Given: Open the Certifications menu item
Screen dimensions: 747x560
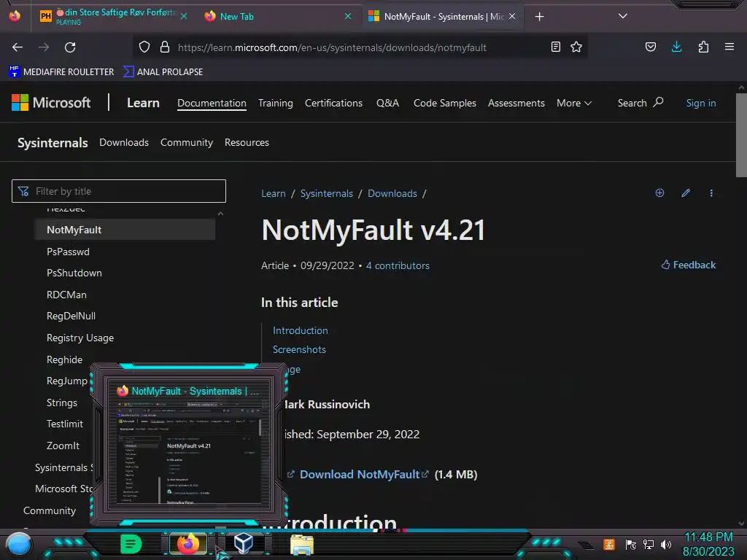Looking at the screenshot, I should [x=333, y=103].
